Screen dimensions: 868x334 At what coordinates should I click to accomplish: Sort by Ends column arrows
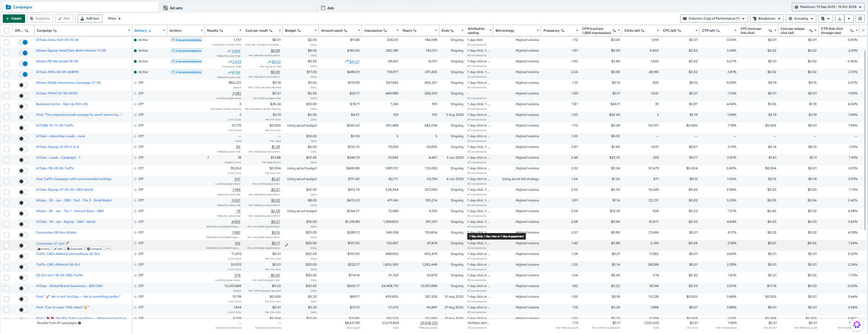[452, 31]
